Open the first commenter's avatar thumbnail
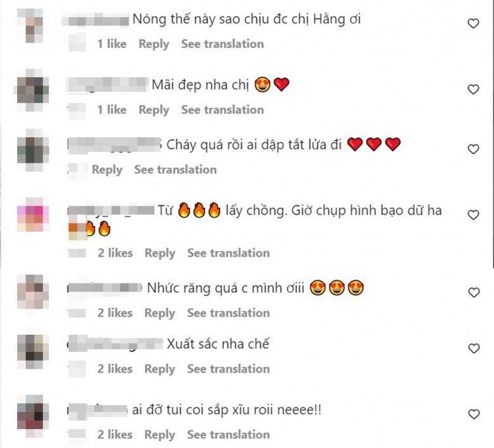 (30, 26)
